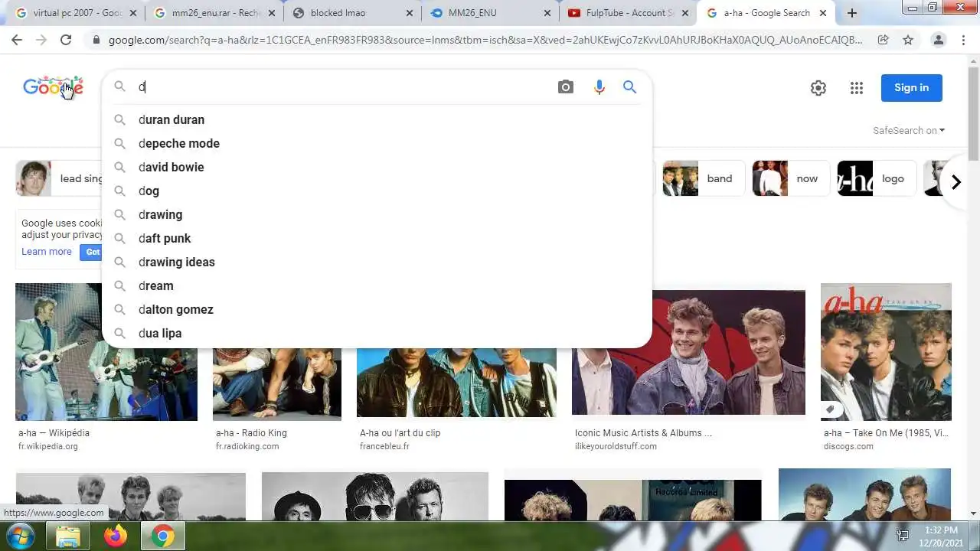Open the 'a-ha - Radio King' image result

coord(277,383)
